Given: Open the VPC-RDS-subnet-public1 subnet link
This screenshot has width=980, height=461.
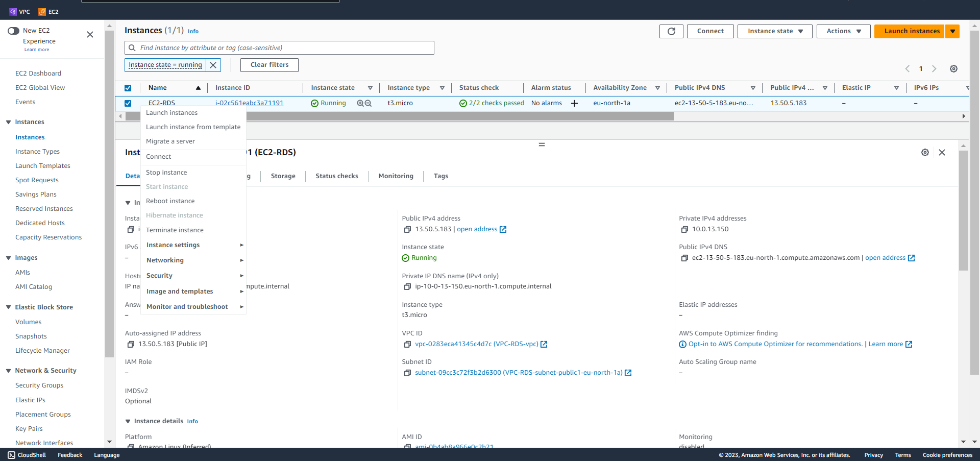Looking at the screenshot, I should pos(519,373).
